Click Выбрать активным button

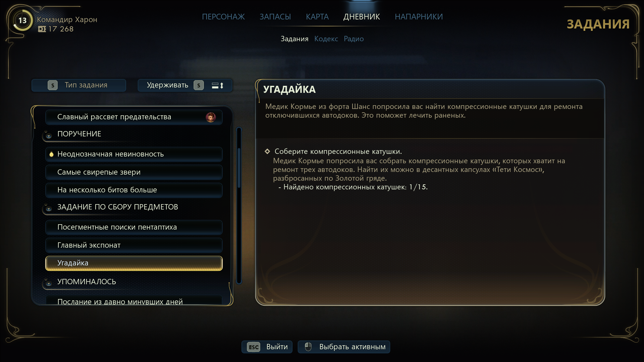tap(344, 347)
